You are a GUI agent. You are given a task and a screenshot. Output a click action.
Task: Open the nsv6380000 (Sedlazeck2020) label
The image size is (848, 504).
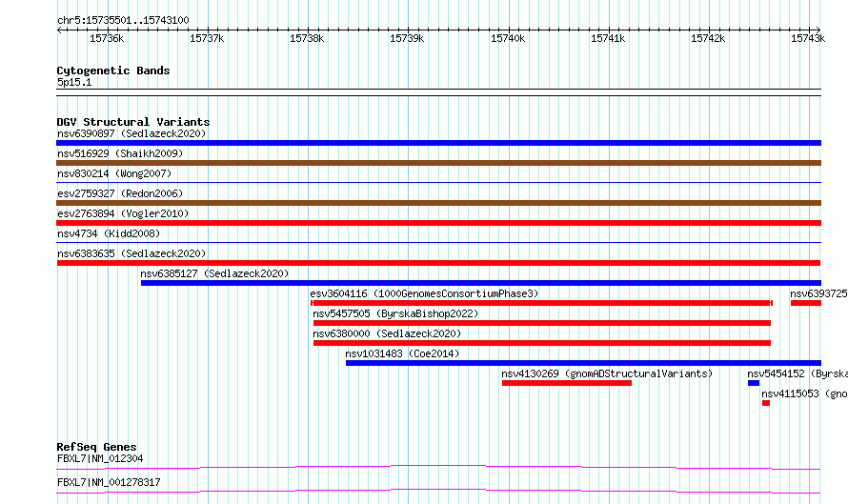coord(387,333)
